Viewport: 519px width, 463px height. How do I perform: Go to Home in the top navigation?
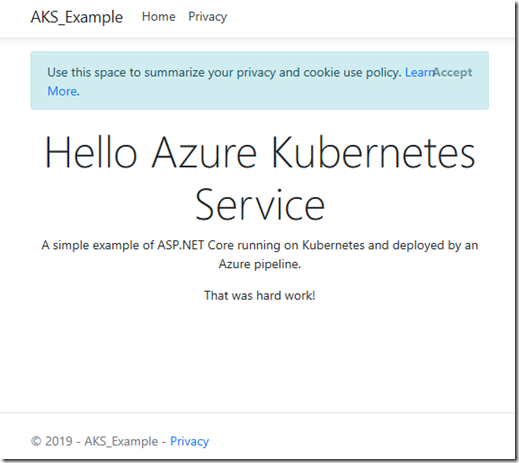coord(159,17)
